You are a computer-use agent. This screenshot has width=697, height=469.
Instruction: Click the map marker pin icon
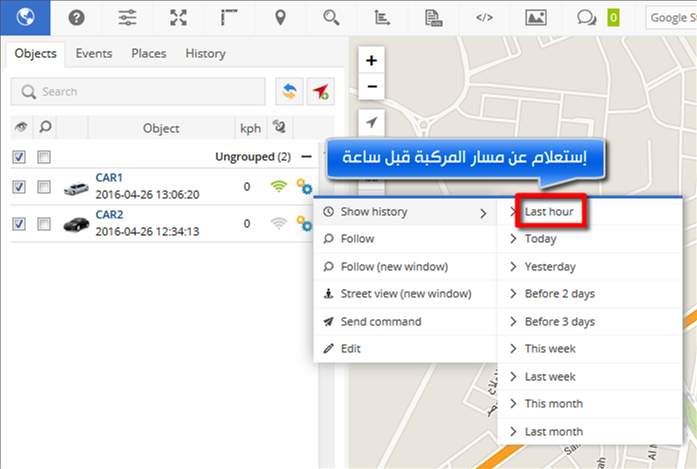click(x=280, y=18)
